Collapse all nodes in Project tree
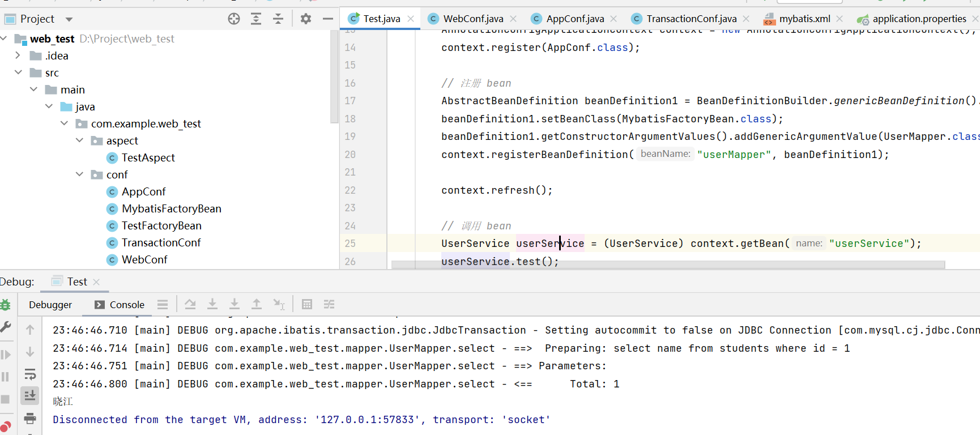Image resolution: width=980 pixels, height=435 pixels. coord(278,19)
